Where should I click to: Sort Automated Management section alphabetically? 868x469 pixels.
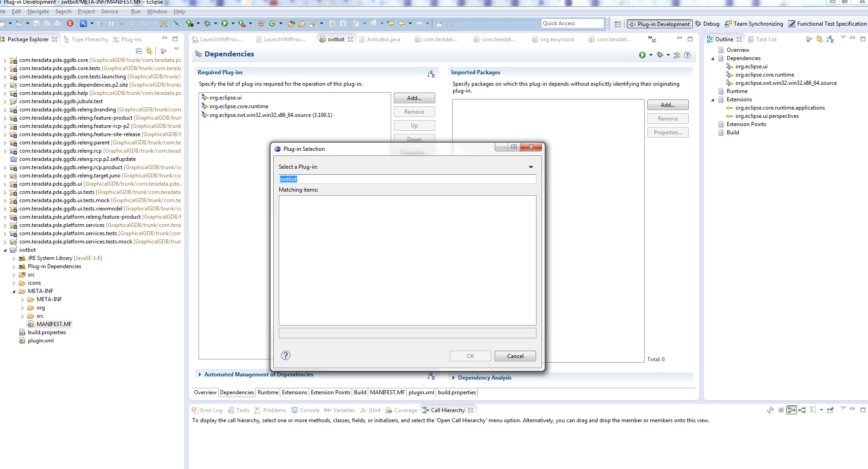431,376
